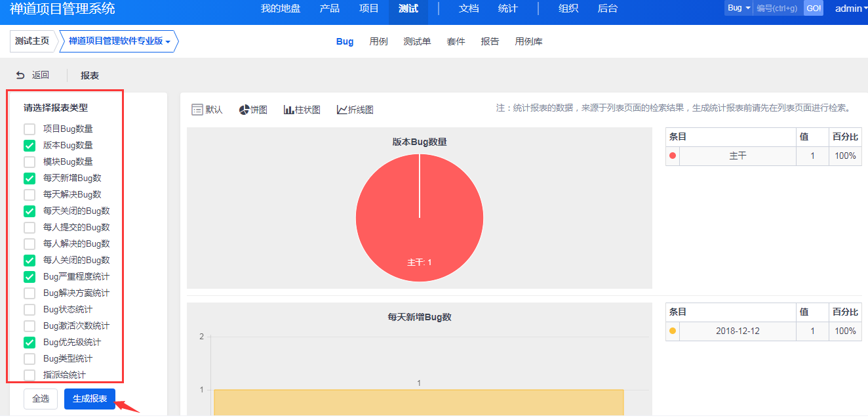Select the 用例 sub-navigation tab
Viewport: 868px width, 420px height.
point(378,41)
